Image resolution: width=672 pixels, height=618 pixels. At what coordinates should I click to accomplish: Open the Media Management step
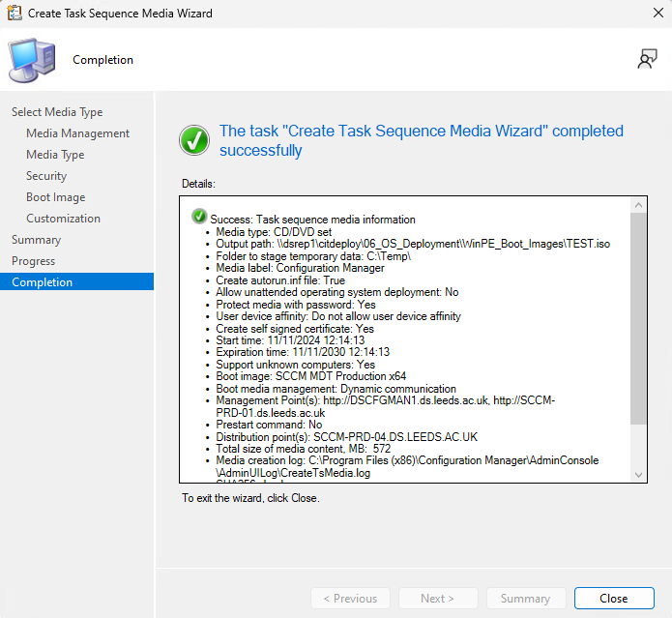[x=77, y=133]
